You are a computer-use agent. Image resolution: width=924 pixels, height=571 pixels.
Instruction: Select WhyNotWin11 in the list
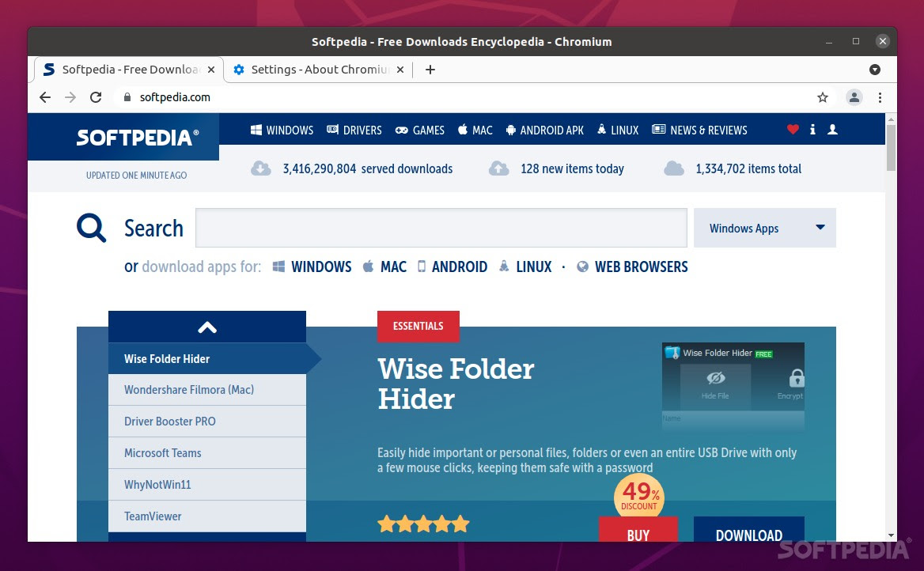[x=206, y=484]
